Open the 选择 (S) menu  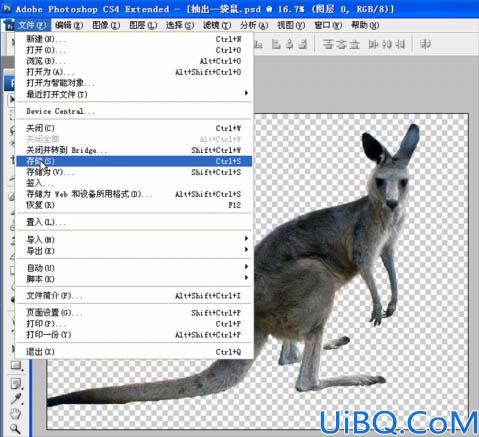pyautogui.click(x=180, y=25)
